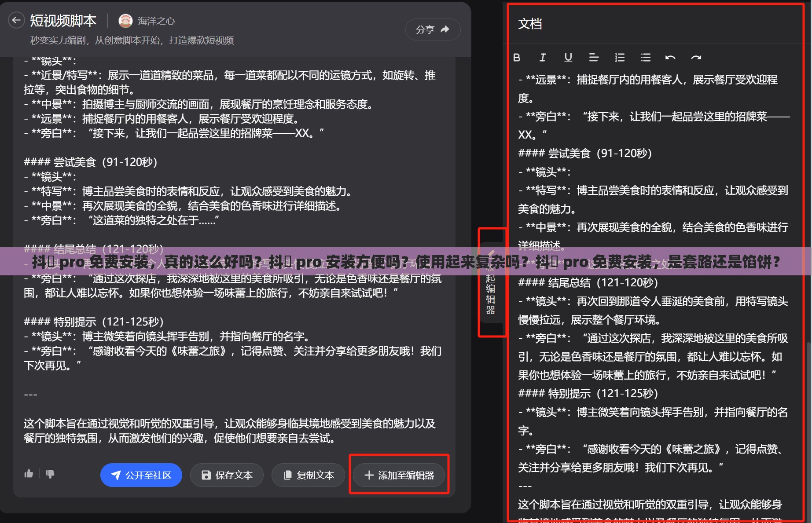This screenshot has width=812, height=523.
Task: Open the 分享 sharing option
Action: tap(433, 29)
